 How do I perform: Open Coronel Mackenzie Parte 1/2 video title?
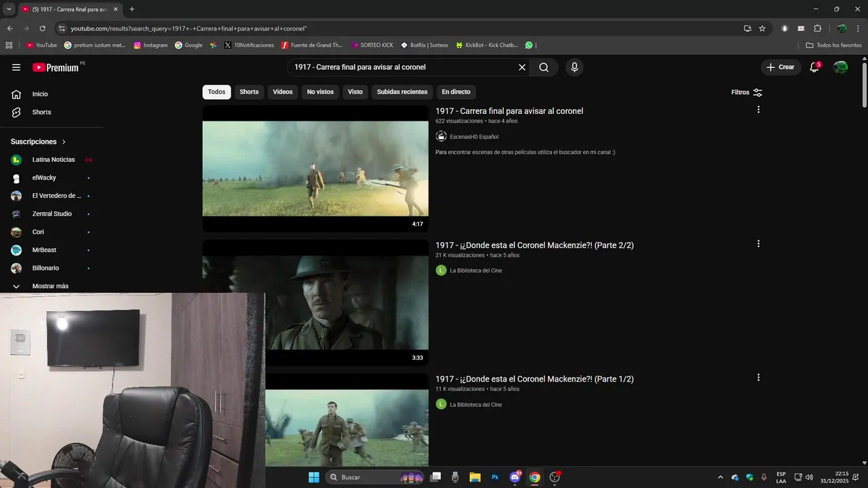click(x=534, y=379)
